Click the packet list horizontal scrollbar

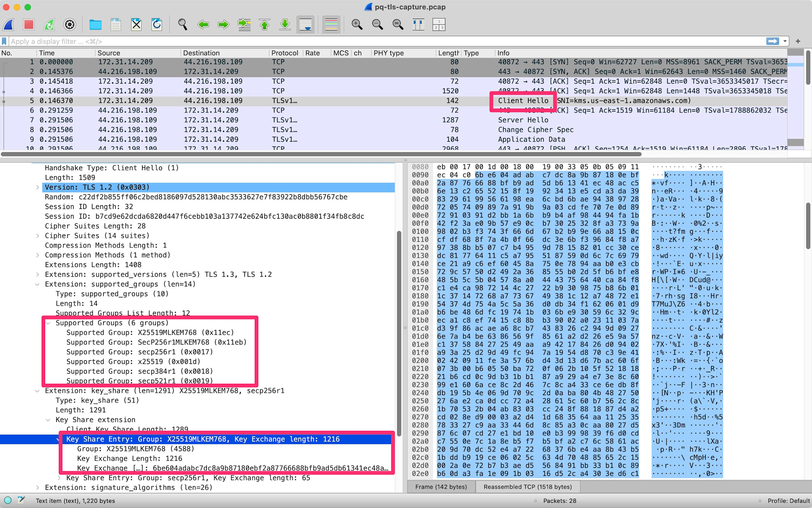pos(321,154)
